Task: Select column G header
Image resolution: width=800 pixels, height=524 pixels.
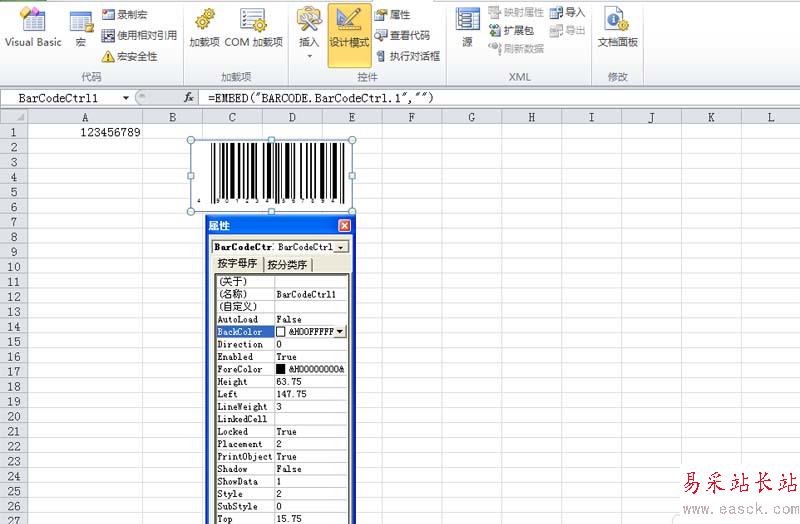Action: [471, 117]
